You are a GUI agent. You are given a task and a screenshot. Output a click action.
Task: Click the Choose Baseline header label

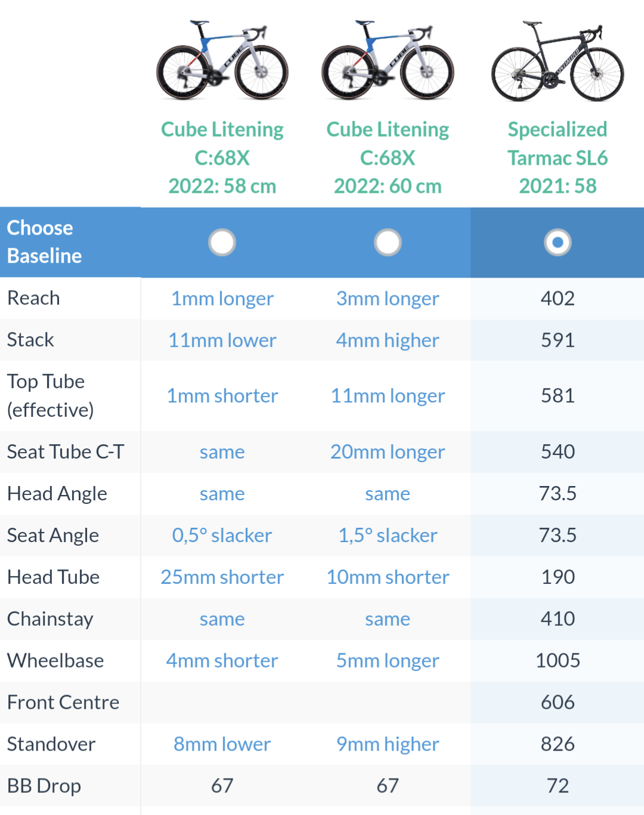click(45, 242)
